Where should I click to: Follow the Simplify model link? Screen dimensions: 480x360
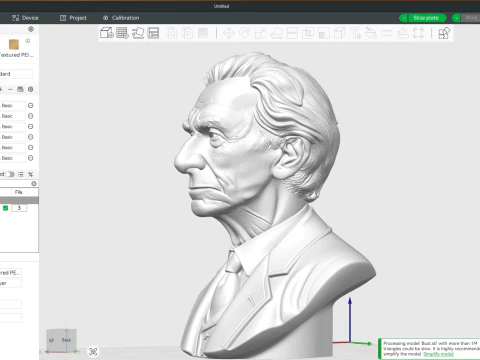[x=438, y=354]
